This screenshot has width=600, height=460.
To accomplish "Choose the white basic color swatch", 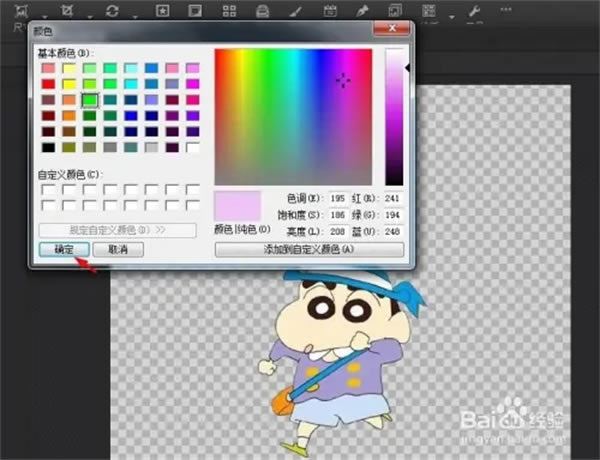I will click(x=192, y=147).
